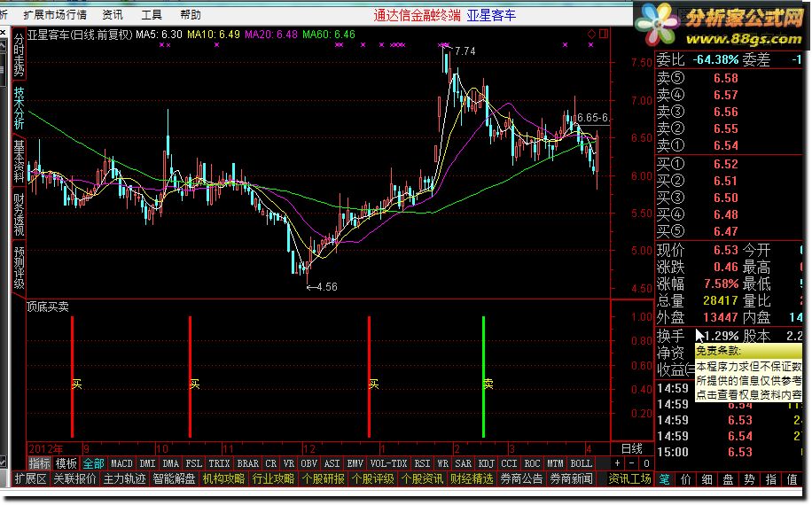
Task: Select the 模板 tab
Action: [66, 463]
